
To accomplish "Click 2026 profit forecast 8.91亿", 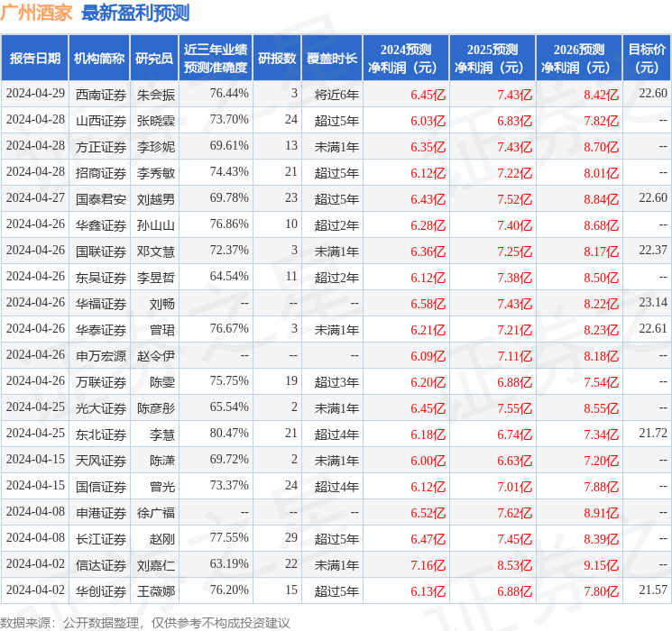I will [602, 513].
